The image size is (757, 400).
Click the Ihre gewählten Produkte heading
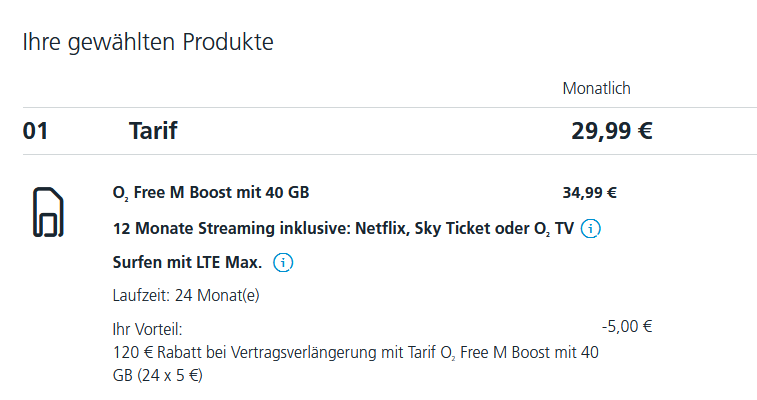[148, 42]
